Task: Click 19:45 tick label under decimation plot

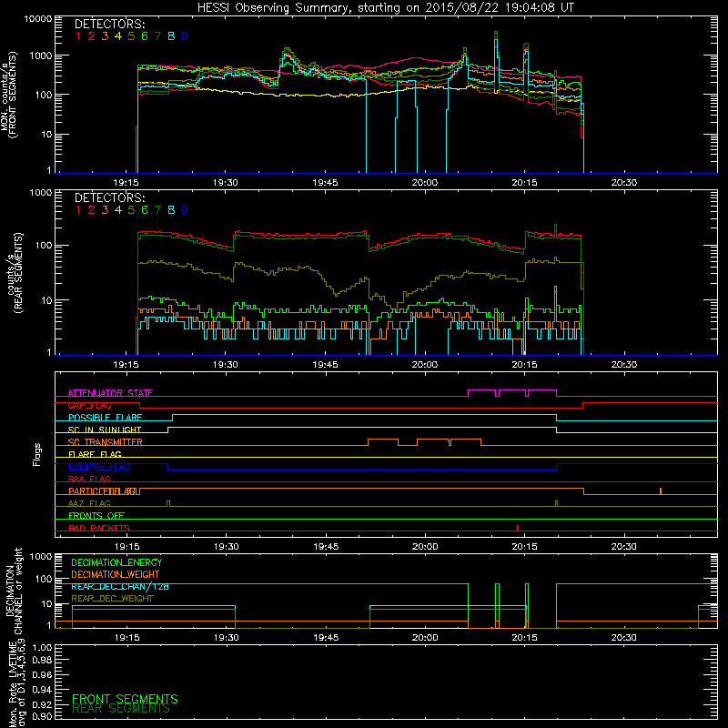Action: click(326, 638)
